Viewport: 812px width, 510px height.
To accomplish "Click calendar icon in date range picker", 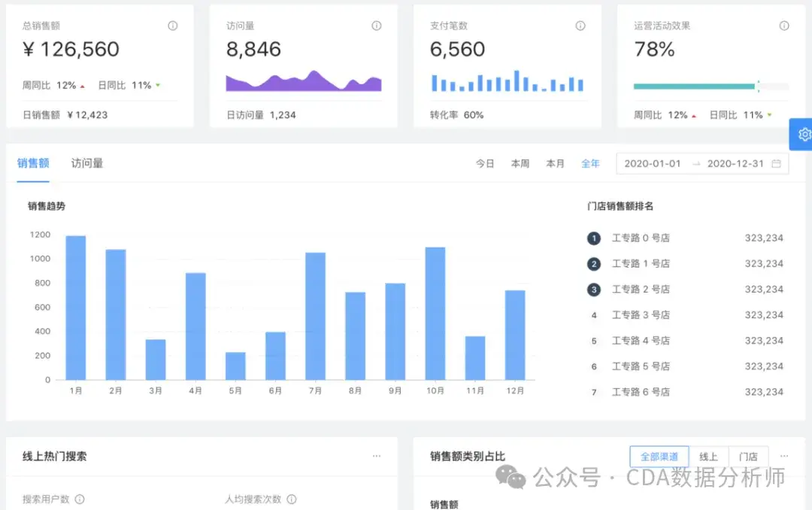I will tap(776, 164).
